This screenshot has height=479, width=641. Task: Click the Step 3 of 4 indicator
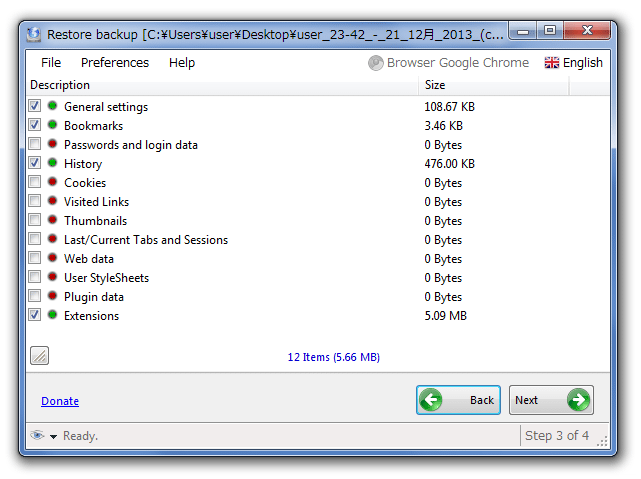(557, 436)
